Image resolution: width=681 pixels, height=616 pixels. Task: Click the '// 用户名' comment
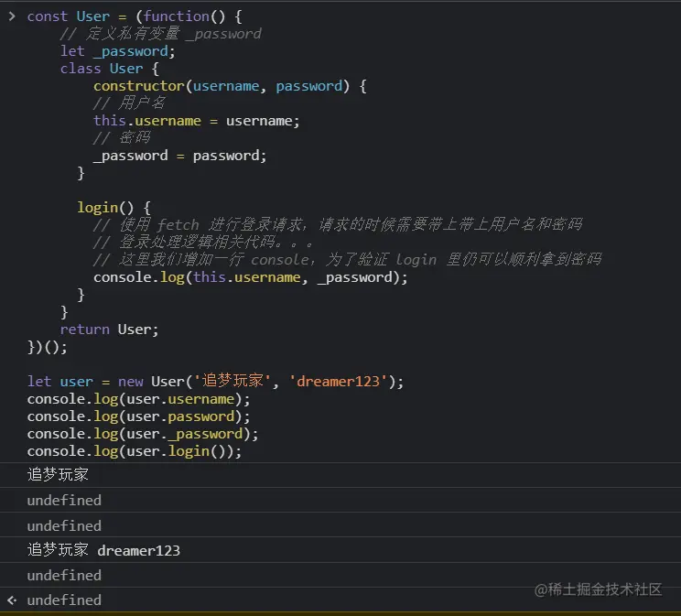click(129, 103)
